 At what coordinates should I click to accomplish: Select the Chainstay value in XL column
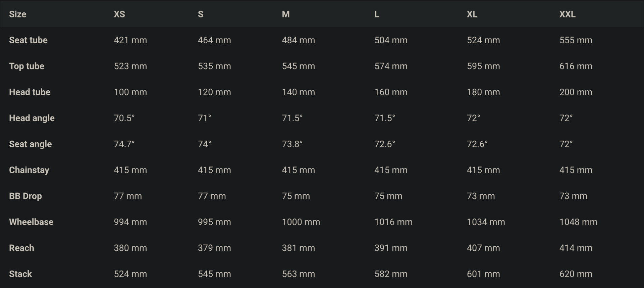tap(483, 170)
